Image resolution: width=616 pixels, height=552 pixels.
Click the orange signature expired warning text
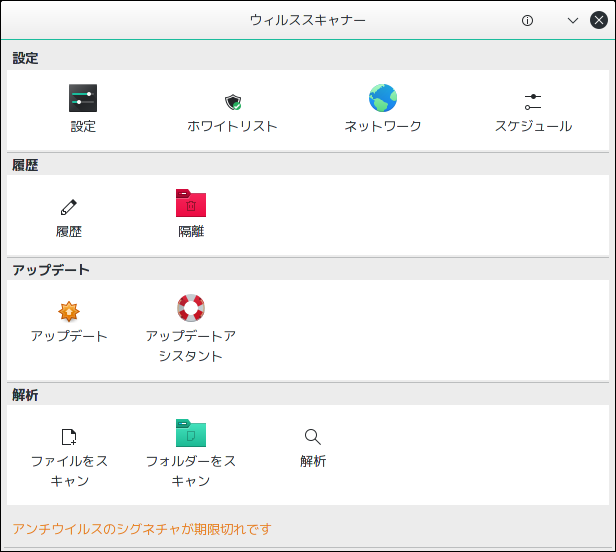click(x=142, y=529)
